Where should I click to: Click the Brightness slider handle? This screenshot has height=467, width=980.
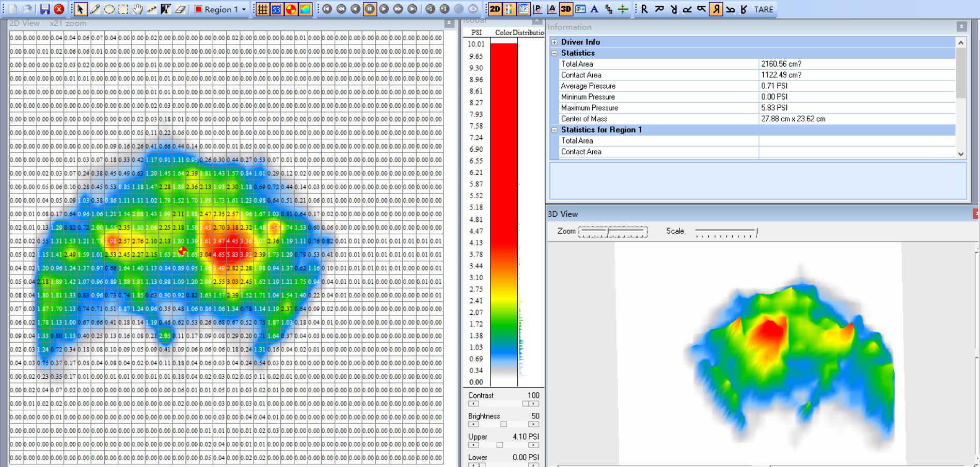503,424
